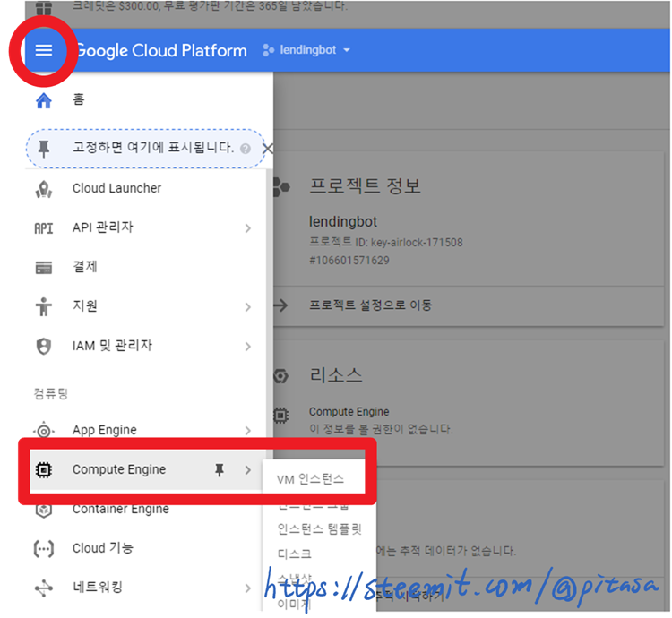
Task: Click the help question mark in pin hint
Action: point(246,149)
